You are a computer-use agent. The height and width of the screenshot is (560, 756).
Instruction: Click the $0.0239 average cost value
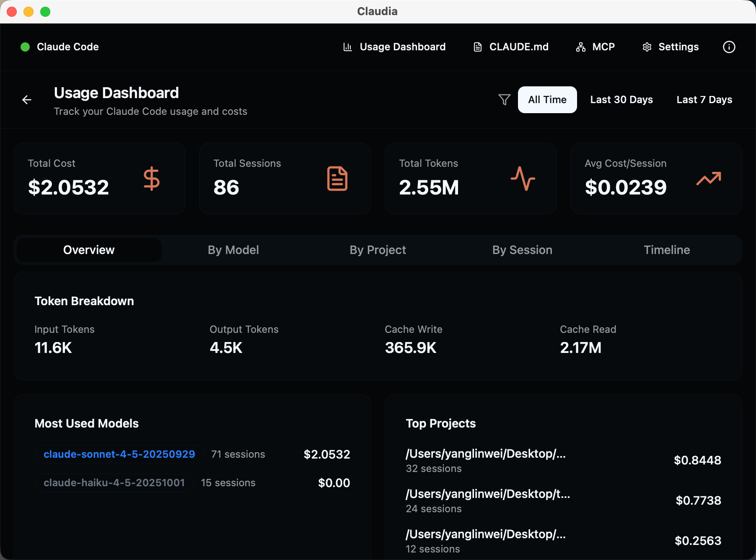(x=626, y=187)
